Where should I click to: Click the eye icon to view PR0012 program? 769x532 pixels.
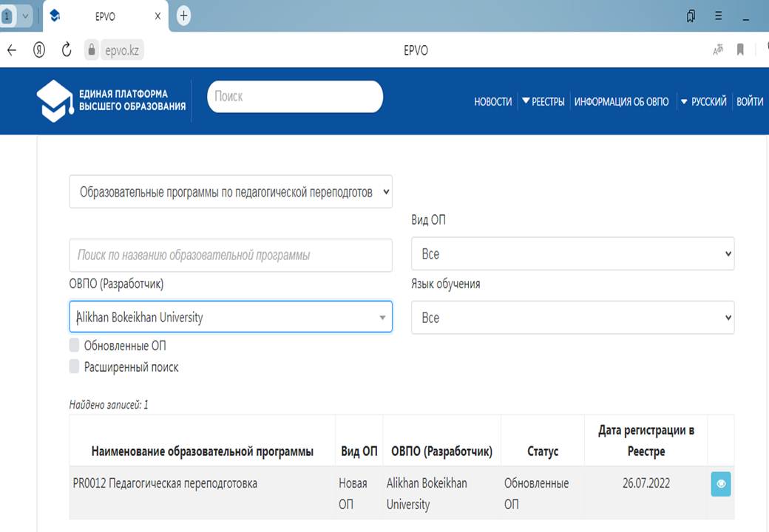pos(720,485)
